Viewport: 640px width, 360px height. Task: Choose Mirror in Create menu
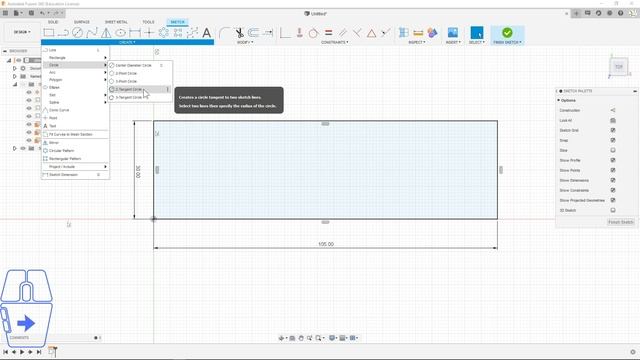click(x=76, y=143)
